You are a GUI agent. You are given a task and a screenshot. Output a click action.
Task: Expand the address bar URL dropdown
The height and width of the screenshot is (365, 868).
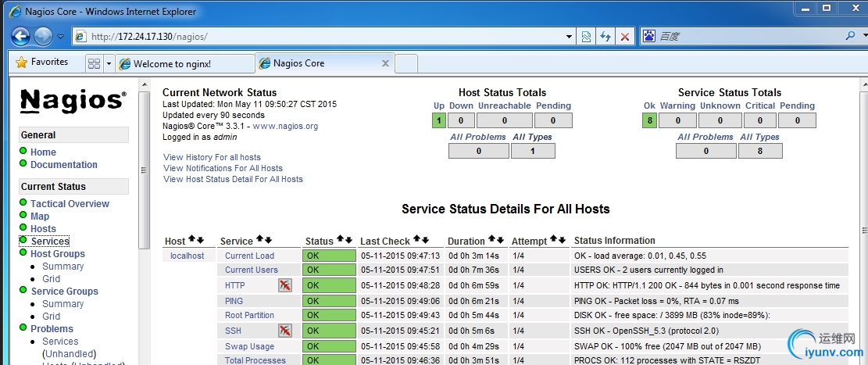pyautogui.click(x=570, y=37)
